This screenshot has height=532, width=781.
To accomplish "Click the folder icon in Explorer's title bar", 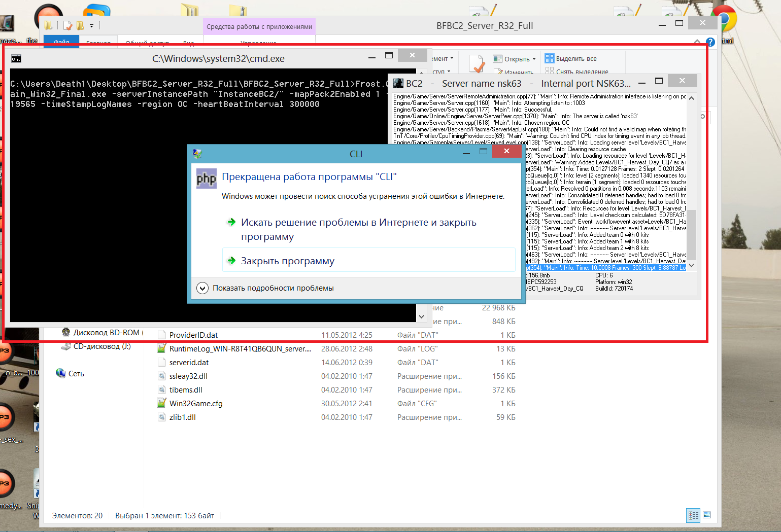I will tap(49, 25).
